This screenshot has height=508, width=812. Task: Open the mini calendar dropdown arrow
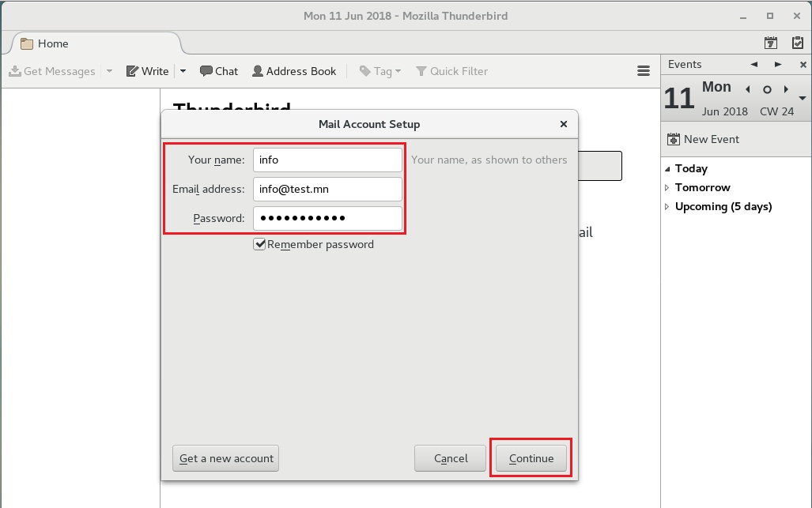click(x=803, y=98)
